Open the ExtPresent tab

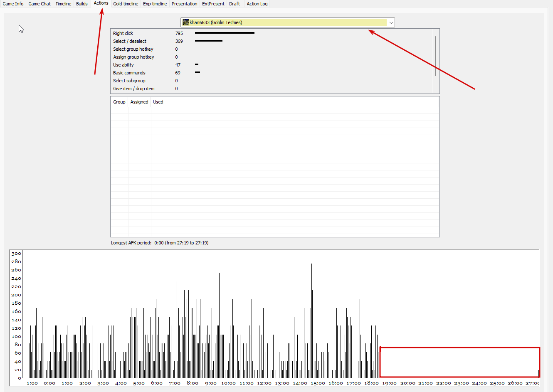click(213, 4)
